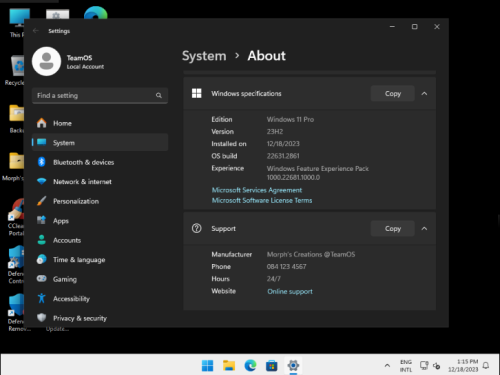The width and height of the screenshot is (500, 375).
Task: Click the Accounts person icon
Action: tap(42, 240)
